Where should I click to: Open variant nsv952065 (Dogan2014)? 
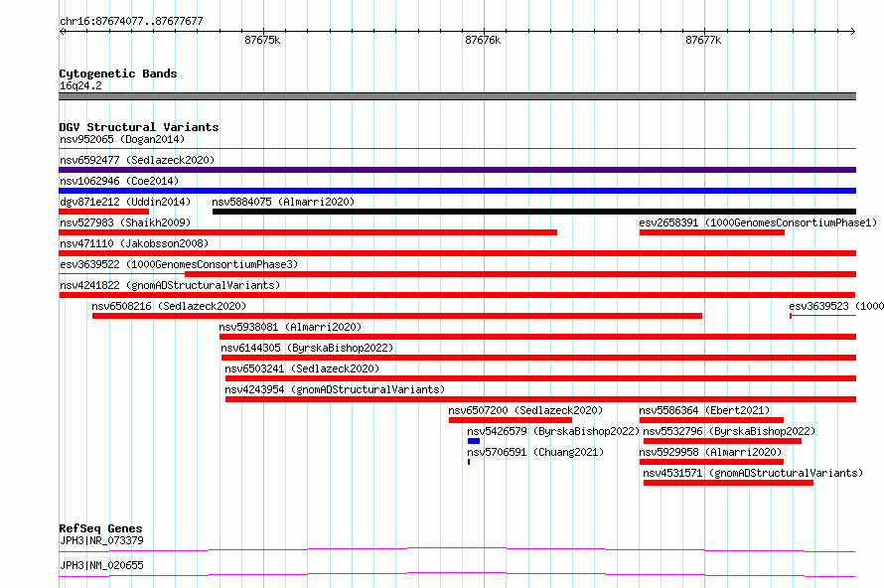click(x=122, y=139)
